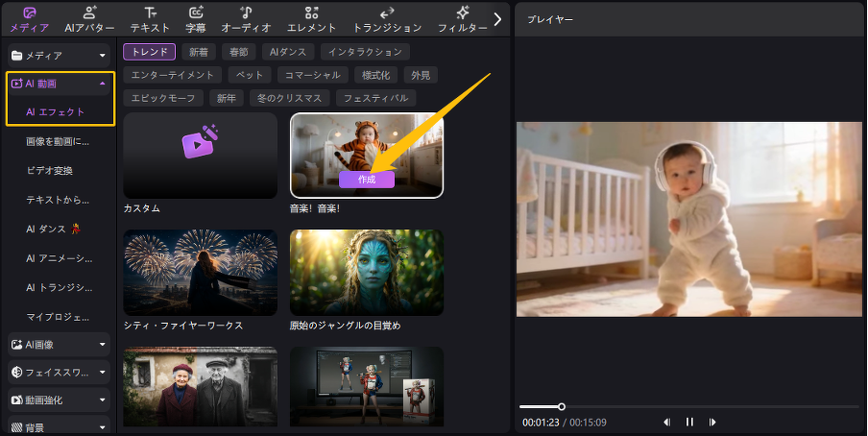Open the フィルター filters icon
Image resolution: width=868 pixels, height=436 pixels.
point(462,12)
